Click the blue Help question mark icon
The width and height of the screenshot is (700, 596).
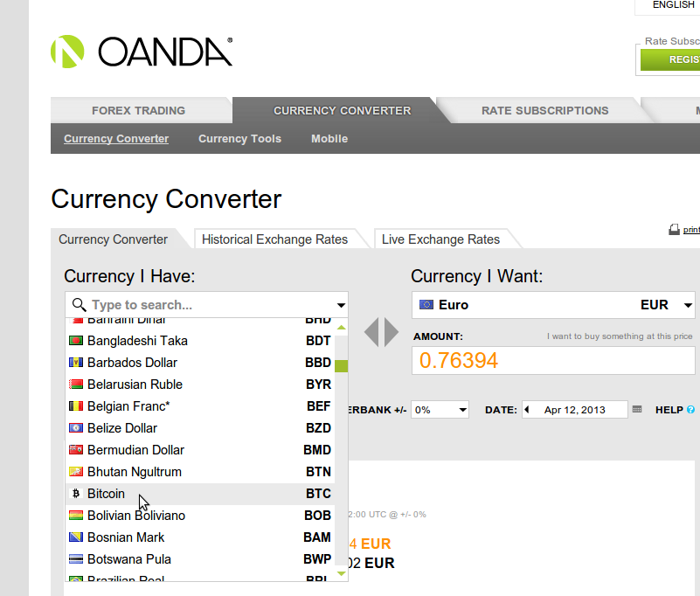[x=690, y=409]
